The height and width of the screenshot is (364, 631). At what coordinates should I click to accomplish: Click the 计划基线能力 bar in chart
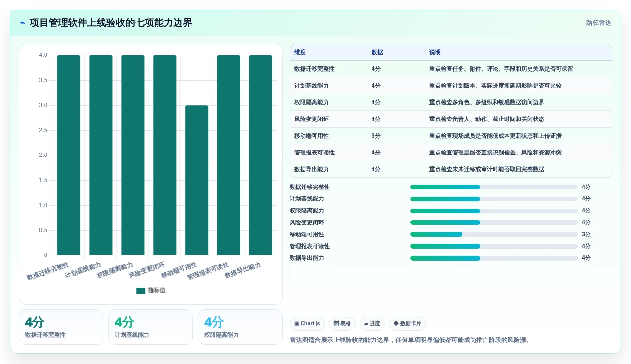pyautogui.click(x=101, y=155)
